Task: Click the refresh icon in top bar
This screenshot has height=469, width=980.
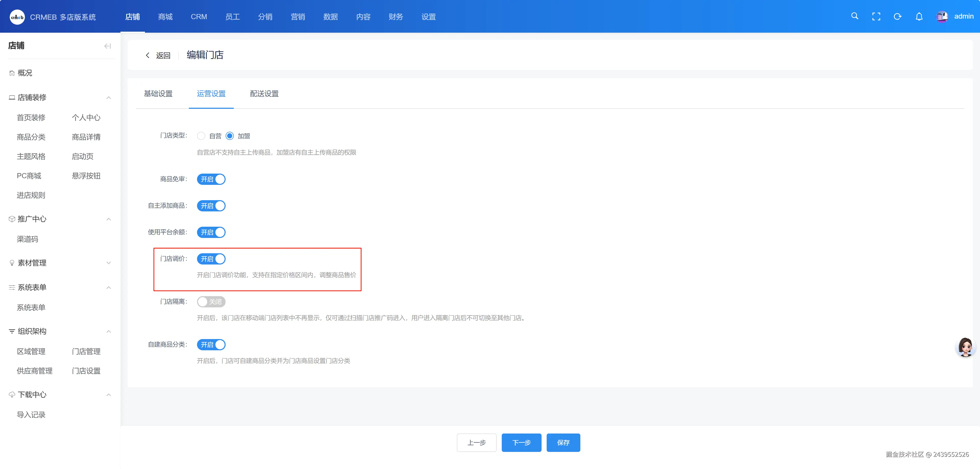Action: 898,16
